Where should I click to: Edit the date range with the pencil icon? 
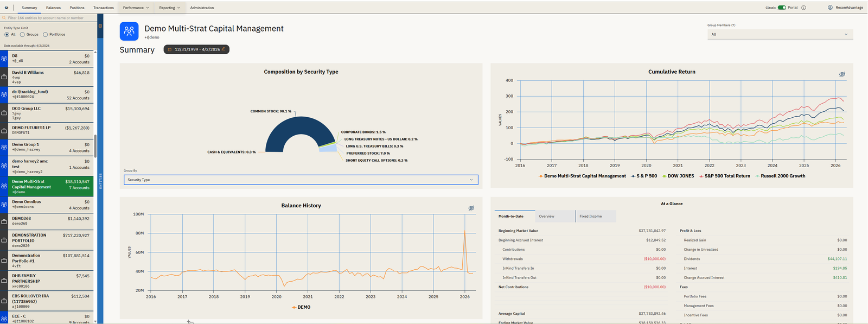pos(224,49)
